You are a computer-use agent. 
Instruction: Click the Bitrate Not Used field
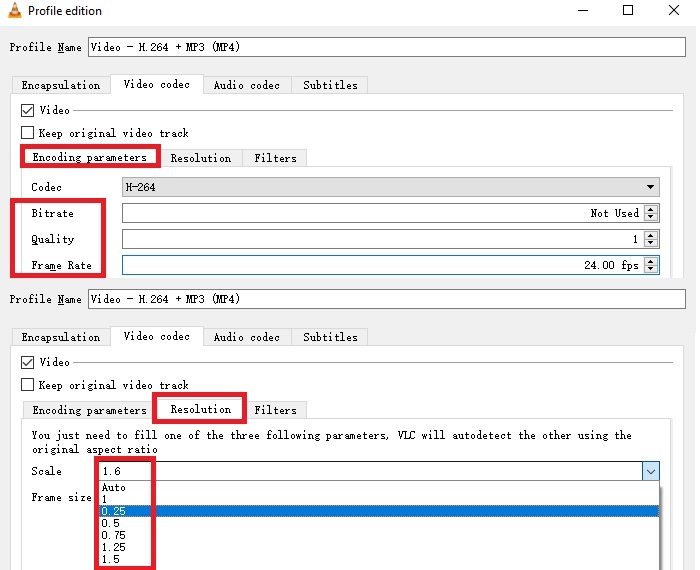point(383,213)
